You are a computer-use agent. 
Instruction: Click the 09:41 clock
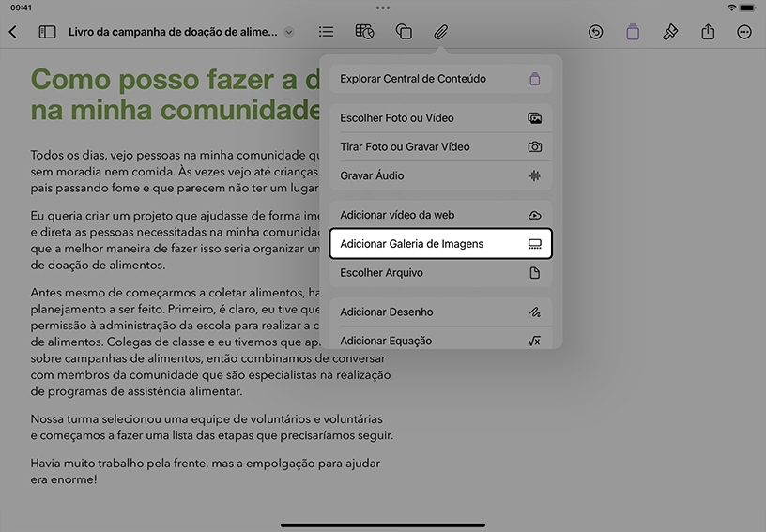tap(21, 8)
